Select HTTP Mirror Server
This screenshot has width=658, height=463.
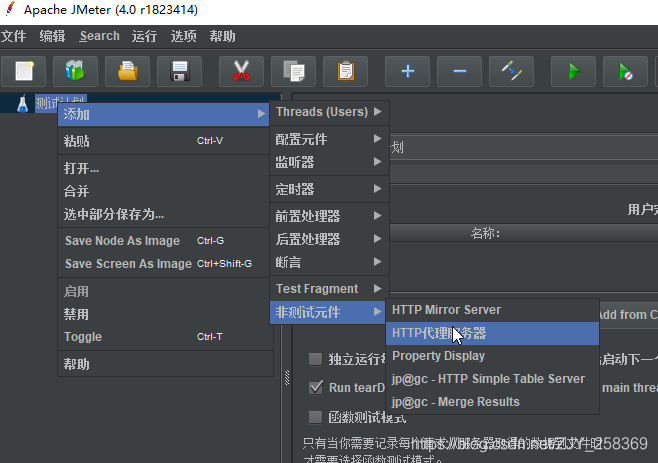[492, 310]
